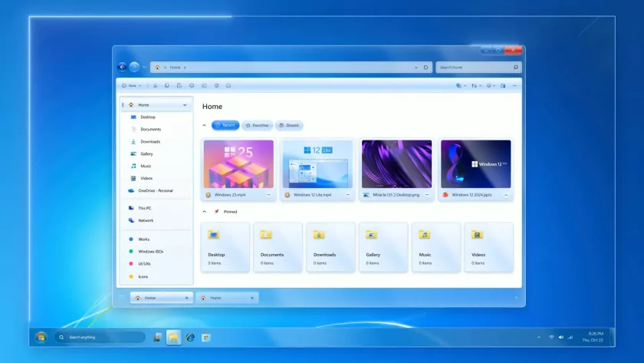Click the Delete trash icon in toolbar
644x363 pixels.
[x=216, y=85]
